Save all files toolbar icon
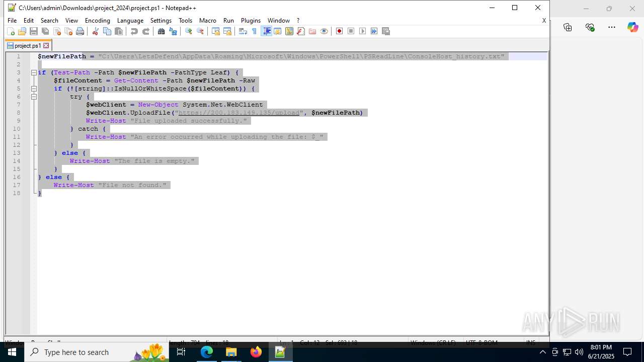 45,31
